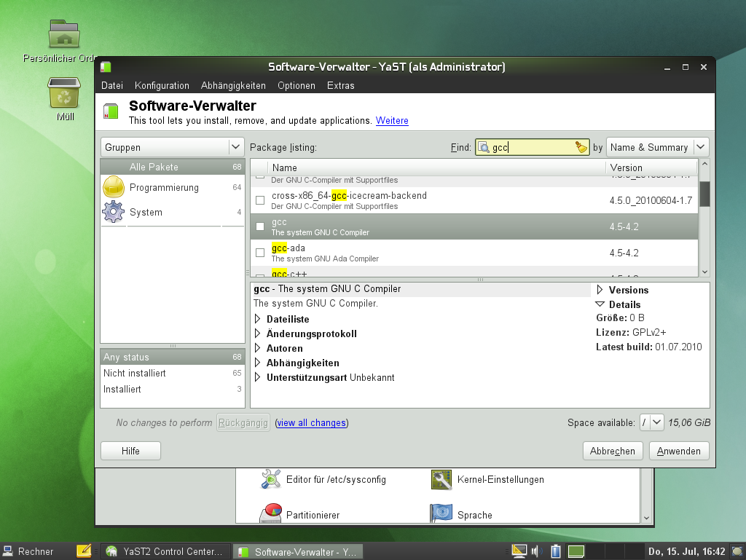Open the view all changes link
Viewport: 746px width, 560px height.
click(x=311, y=422)
